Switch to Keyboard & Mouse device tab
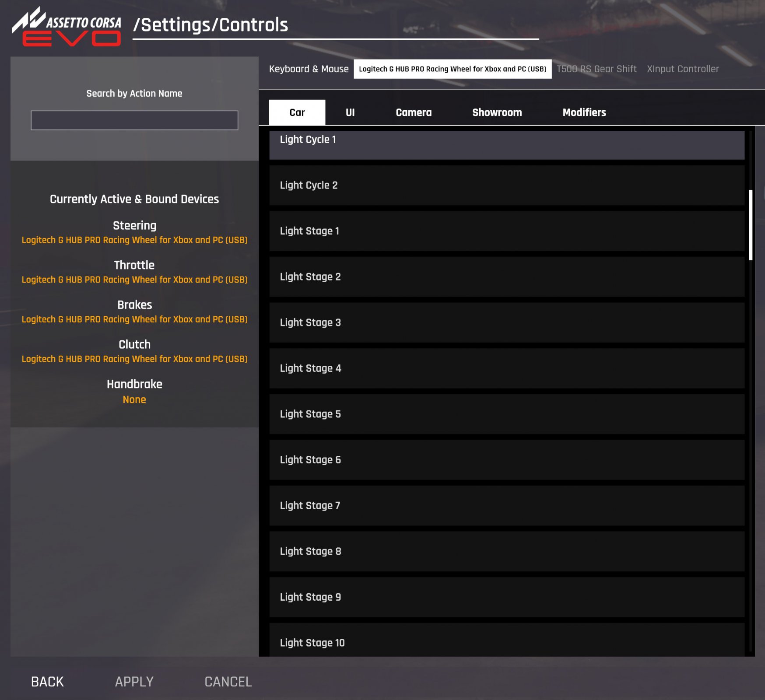The image size is (765, 700). 309,69
